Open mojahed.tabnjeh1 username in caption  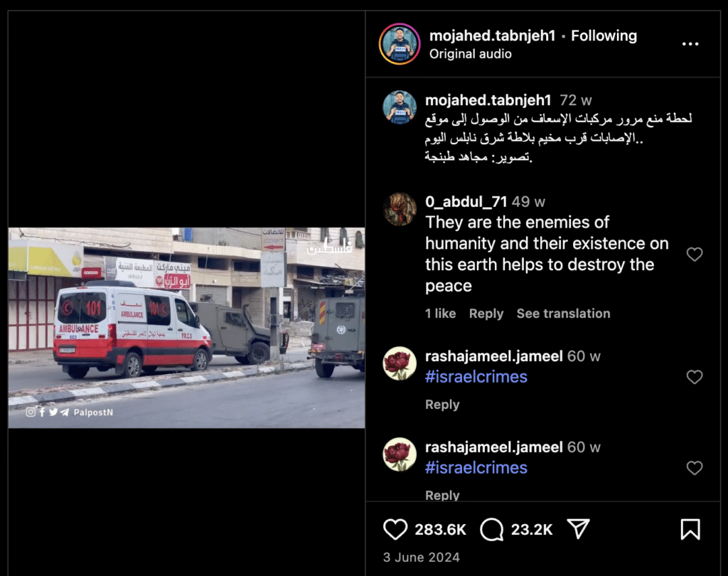coord(488,100)
